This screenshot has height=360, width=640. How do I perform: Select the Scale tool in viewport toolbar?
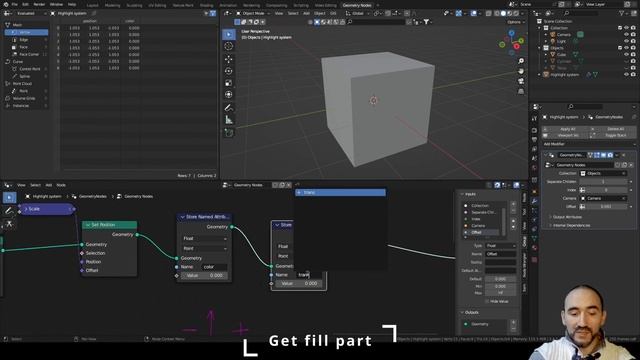tap(229, 83)
